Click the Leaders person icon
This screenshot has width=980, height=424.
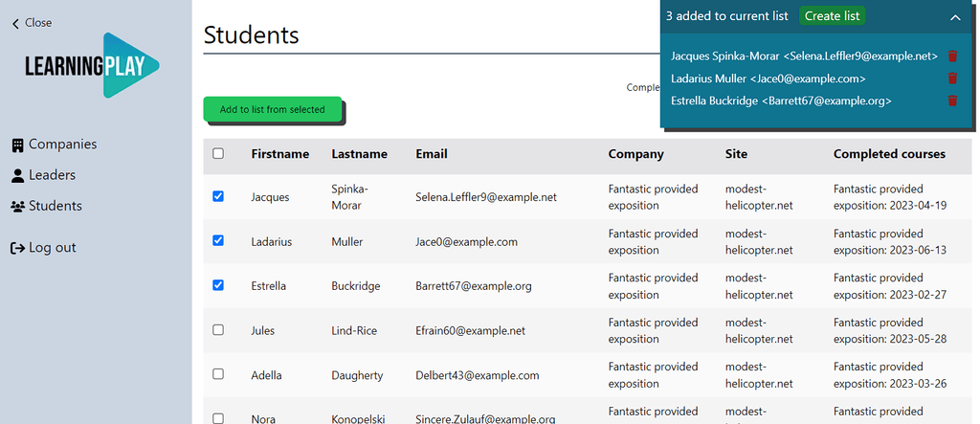pos(17,176)
